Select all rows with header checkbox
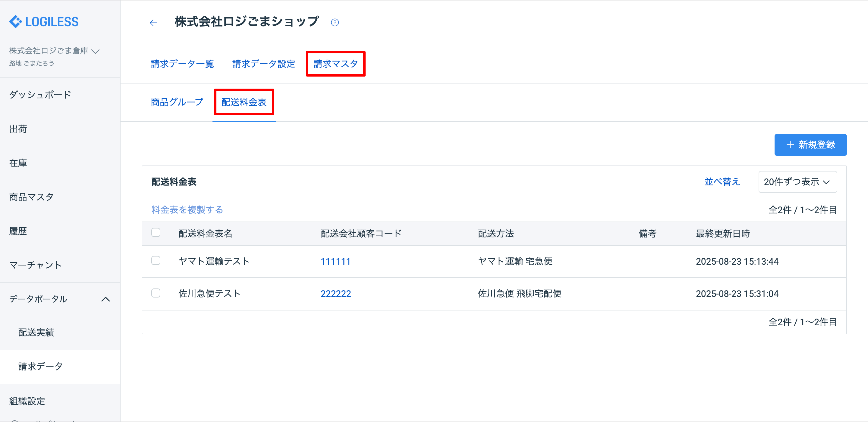This screenshot has height=422, width=868. 156,233
